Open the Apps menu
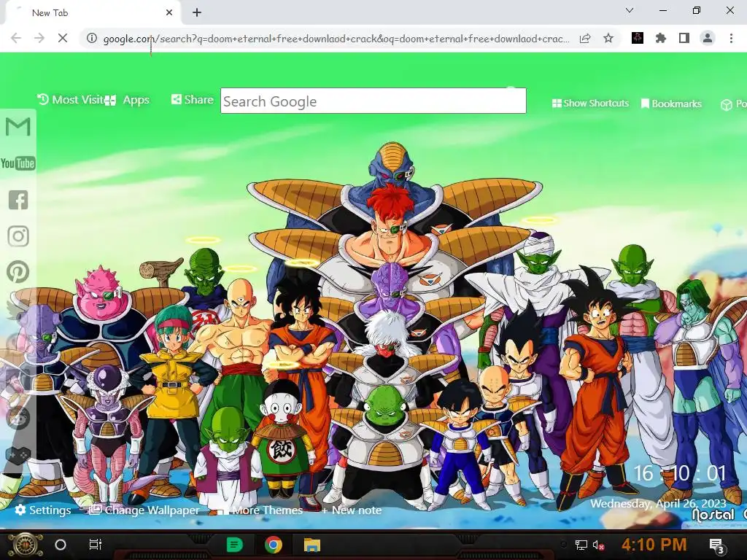Viewport: 747px width, 560px height. click(127, 100)
